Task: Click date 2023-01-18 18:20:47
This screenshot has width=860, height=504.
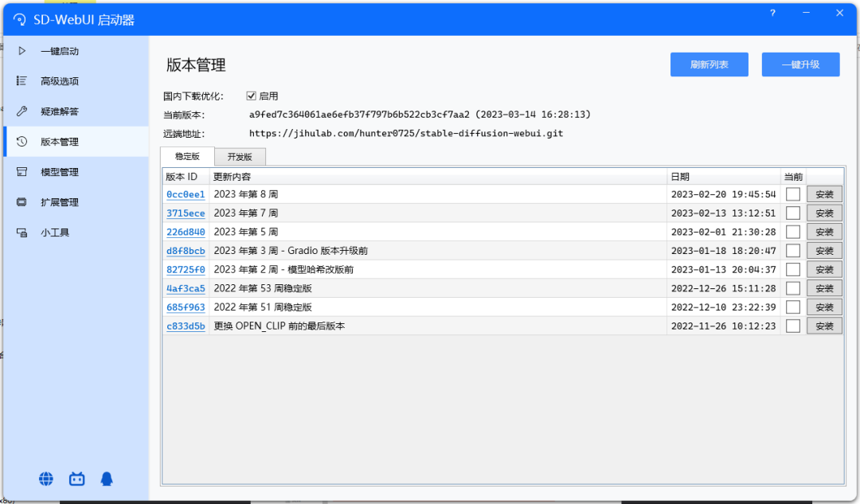Action: tap(723, 251)
